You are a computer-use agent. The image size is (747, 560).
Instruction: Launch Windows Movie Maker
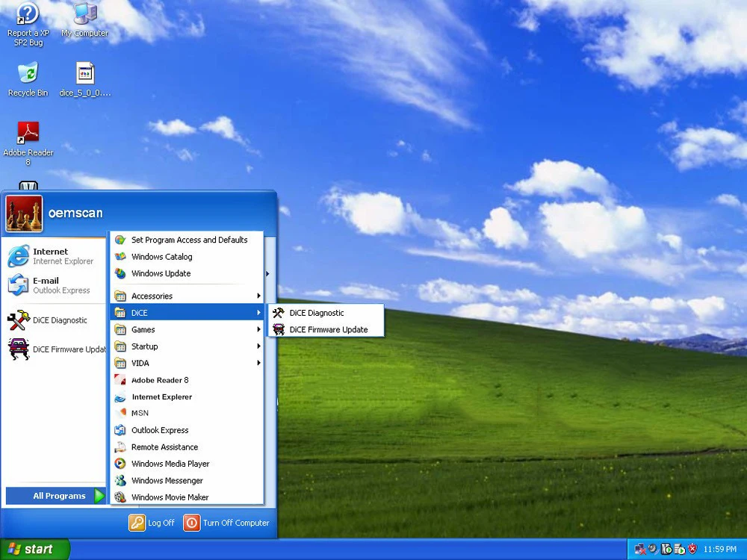[187, 497]
